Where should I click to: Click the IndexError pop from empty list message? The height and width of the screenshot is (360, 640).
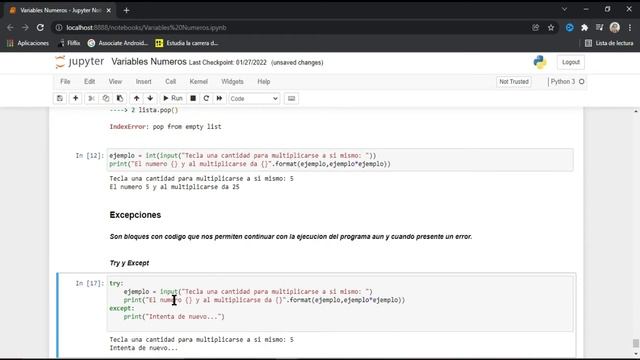pyautogui.click(x=165, y=127)
